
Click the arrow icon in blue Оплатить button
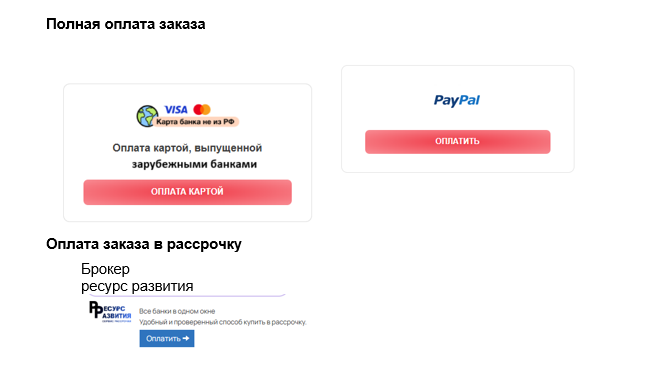(x=186, y=338)
